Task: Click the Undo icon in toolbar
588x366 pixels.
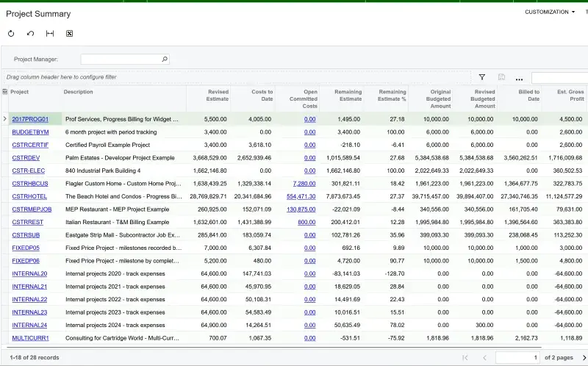Action: click(30, 33)
